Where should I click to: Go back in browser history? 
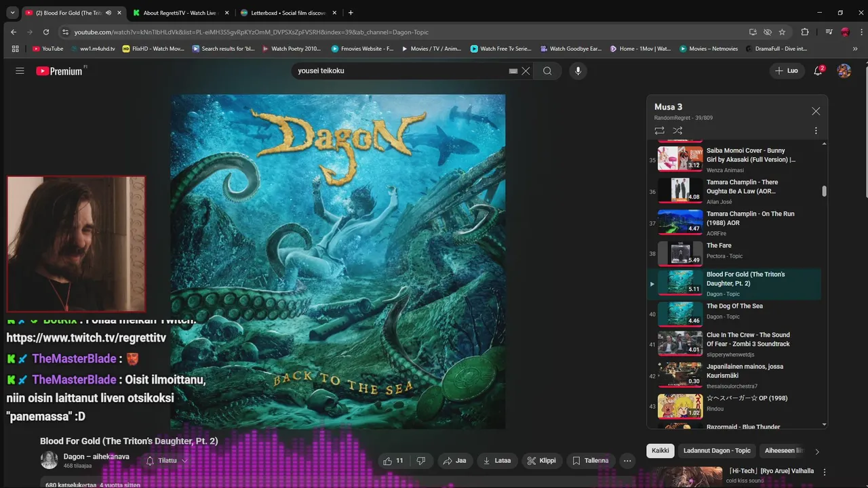coord(14,32)
